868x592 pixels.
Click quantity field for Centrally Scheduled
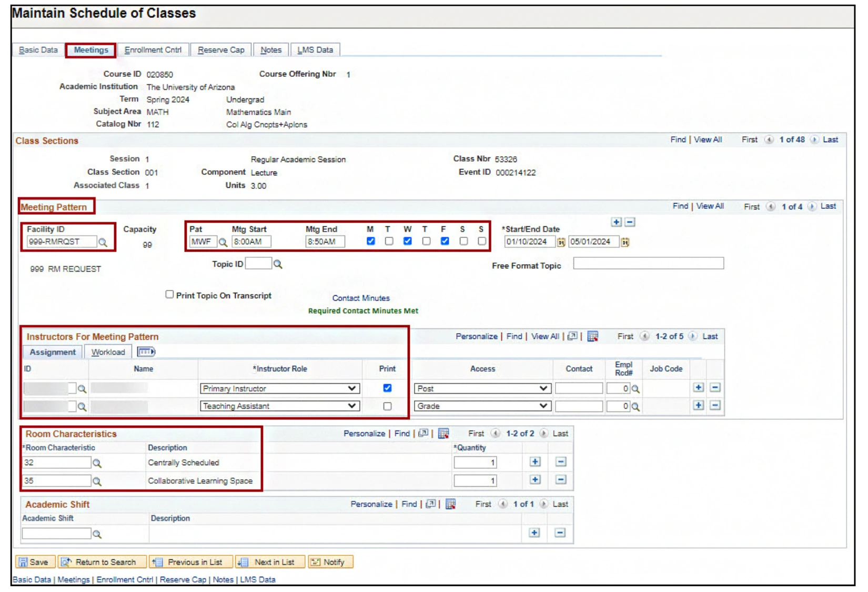pos(476,463)
